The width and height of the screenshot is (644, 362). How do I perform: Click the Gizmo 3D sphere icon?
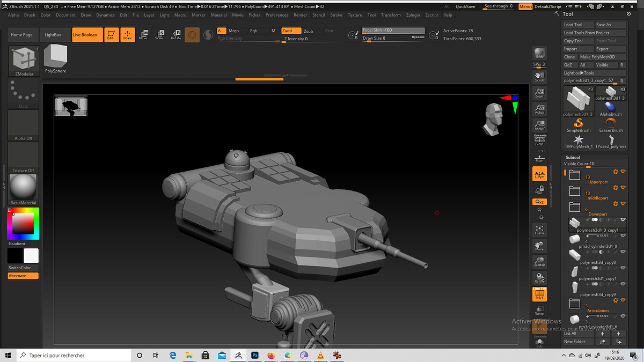pos(192,35)
